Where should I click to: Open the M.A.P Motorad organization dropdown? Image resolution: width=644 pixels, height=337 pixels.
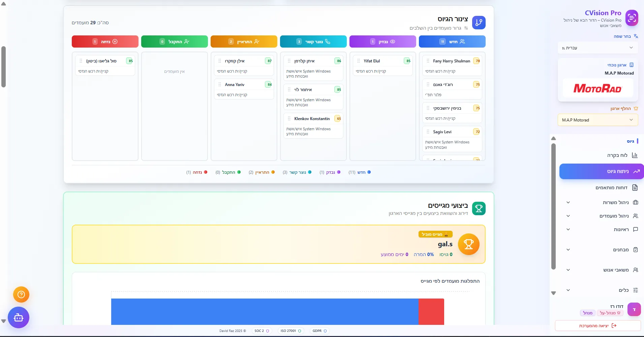(x=598, y=120)
